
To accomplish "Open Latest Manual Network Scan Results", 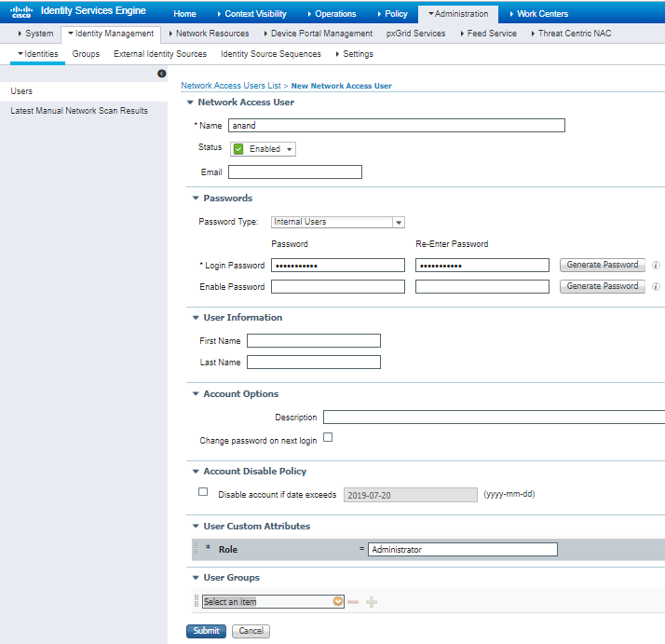I will 79,111.
